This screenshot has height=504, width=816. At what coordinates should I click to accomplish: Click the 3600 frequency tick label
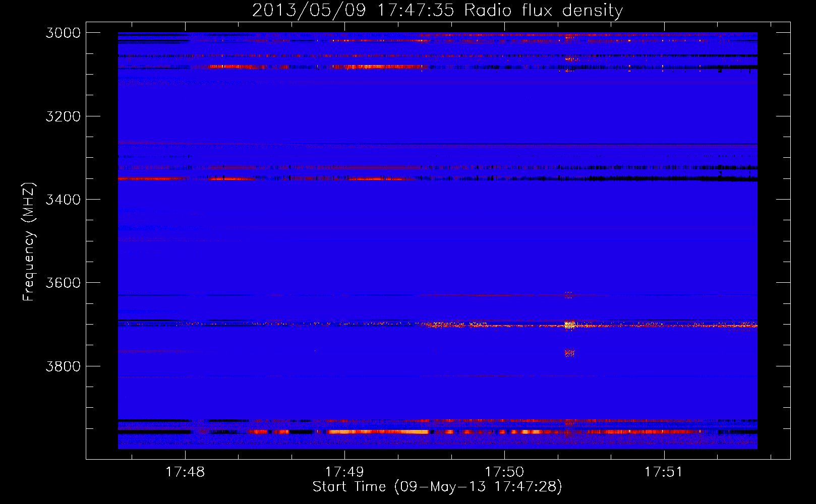63,283
